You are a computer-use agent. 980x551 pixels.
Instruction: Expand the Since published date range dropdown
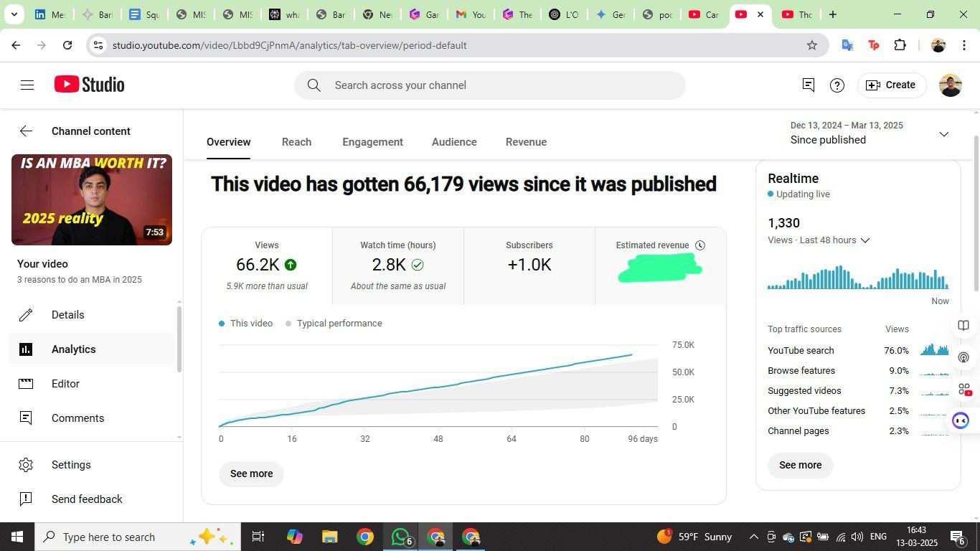tap(943, 134)
